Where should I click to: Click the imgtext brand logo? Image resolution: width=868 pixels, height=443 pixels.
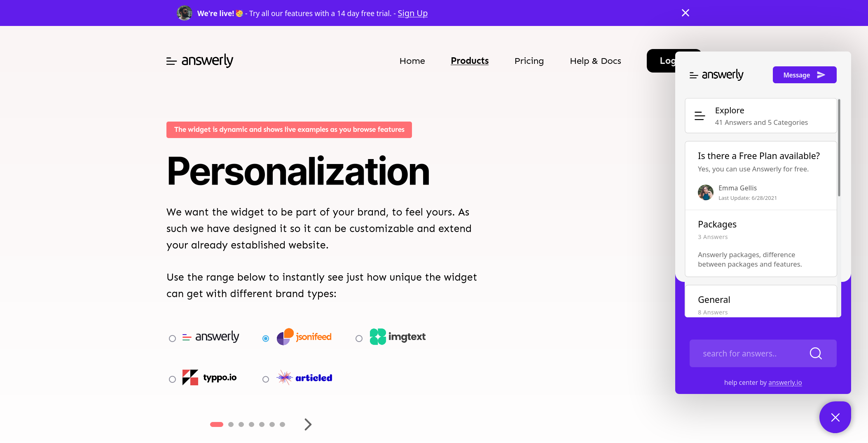tap(397, 337)
